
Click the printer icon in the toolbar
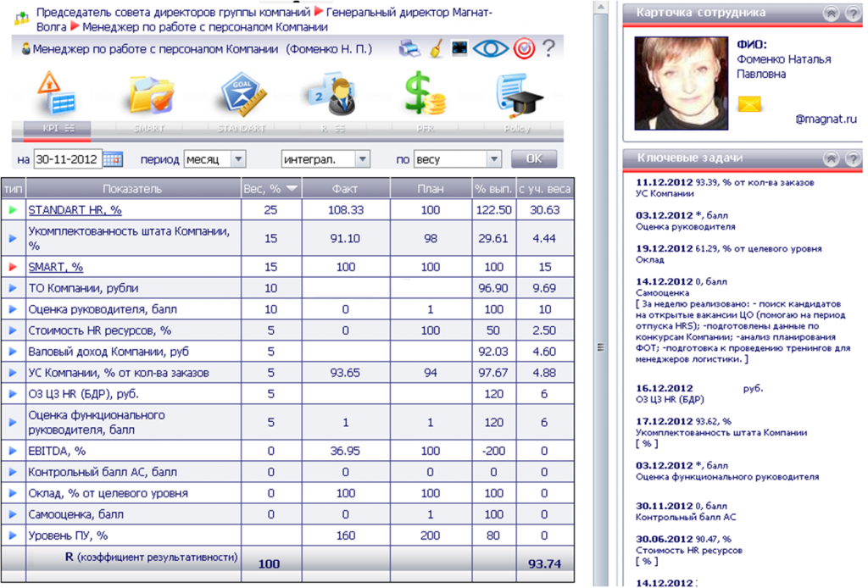click(409, 49)
